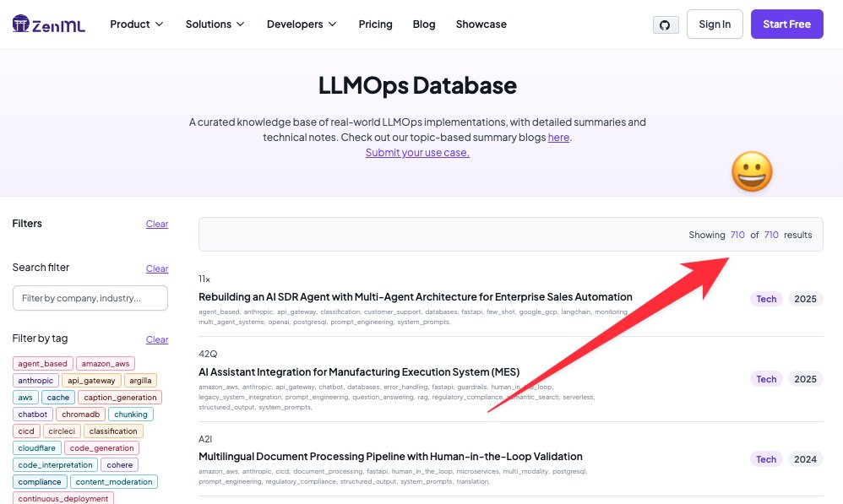
Task: Toggle the api_gateway tag filter
Action: point(91,381)
